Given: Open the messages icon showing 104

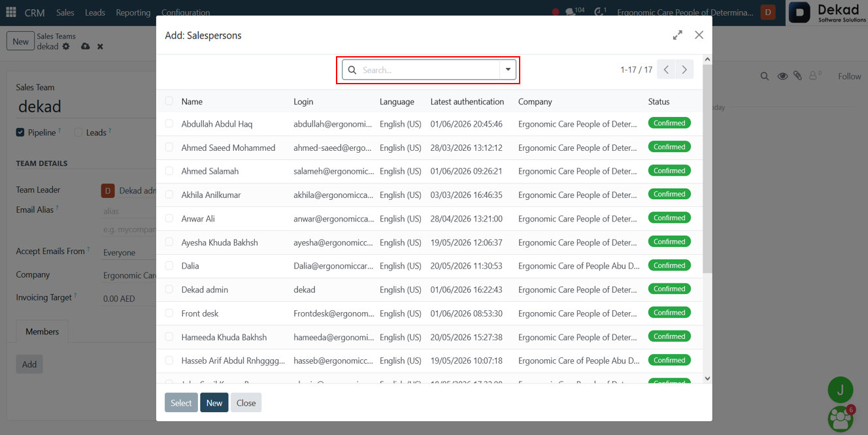Looking at the screenshot, I should (574, 12).
